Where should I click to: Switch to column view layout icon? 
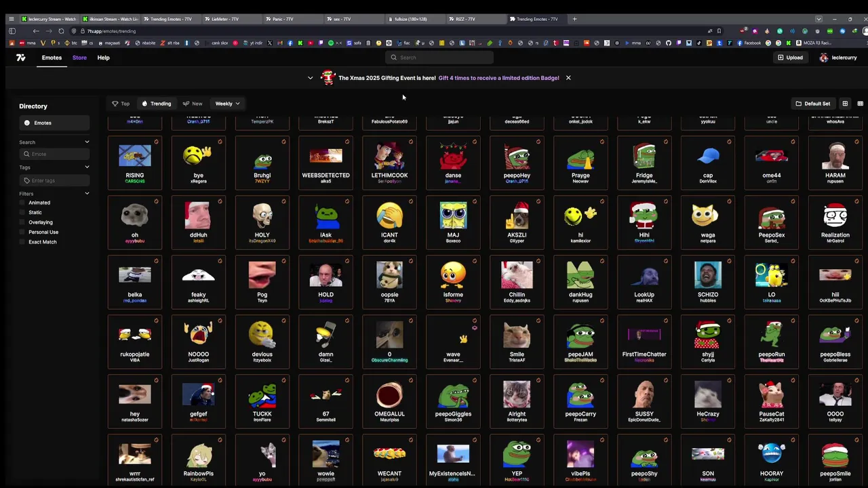[860, 104]
